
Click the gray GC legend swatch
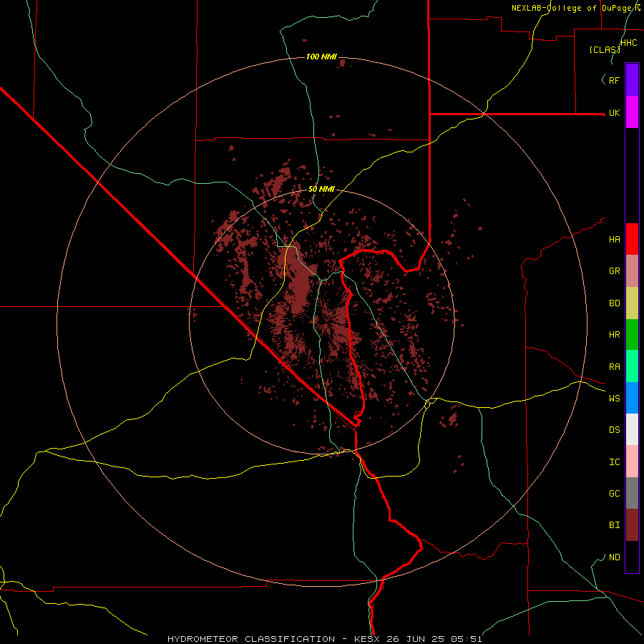(x=632, y=493)
